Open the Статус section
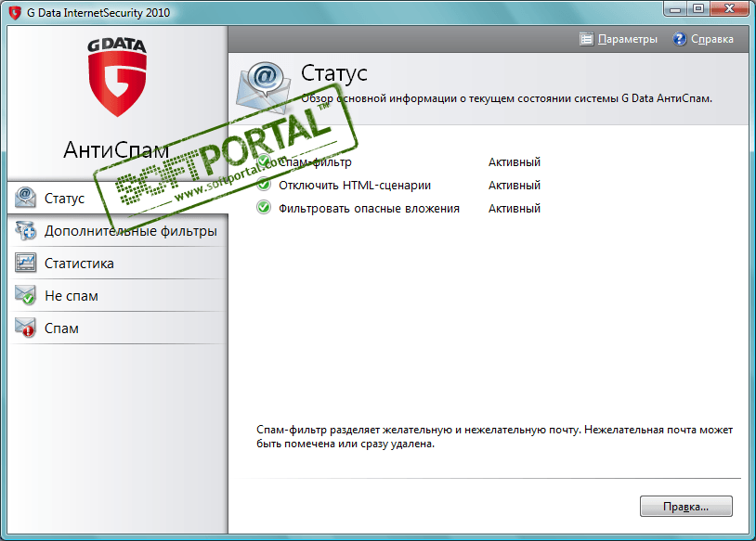Image resolution: width=756 pixels, height=541 pixels. (x=118, y=198)
